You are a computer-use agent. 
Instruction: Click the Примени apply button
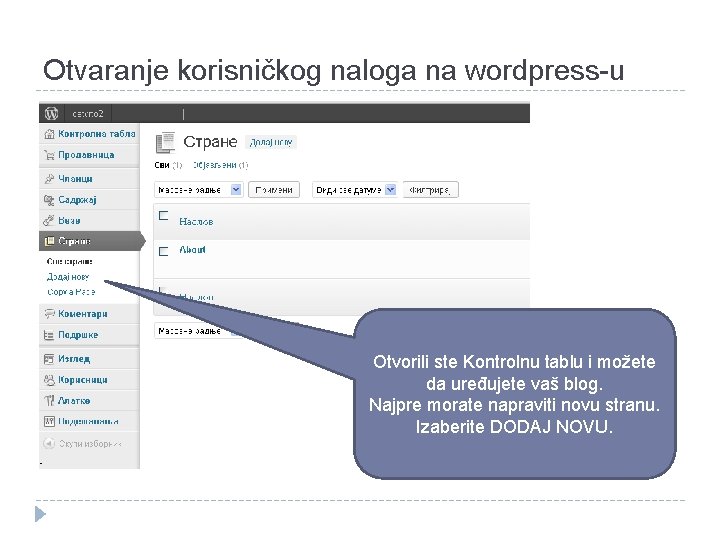[274, 190]
